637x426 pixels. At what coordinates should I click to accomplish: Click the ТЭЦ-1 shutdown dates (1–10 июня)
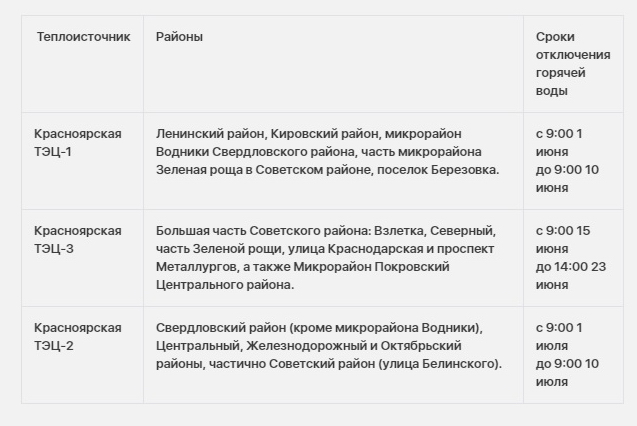(567, 160)
